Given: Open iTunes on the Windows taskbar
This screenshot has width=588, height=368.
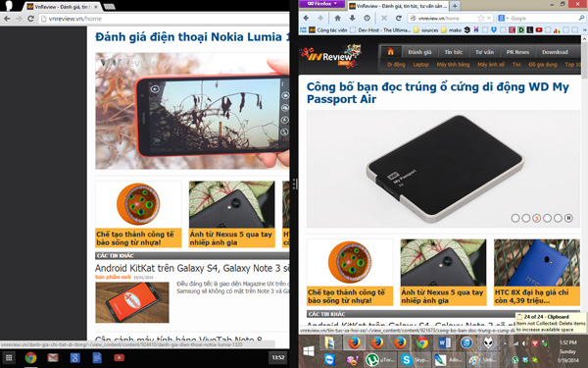Looking at the screenshot, I should tap(466, 342).
